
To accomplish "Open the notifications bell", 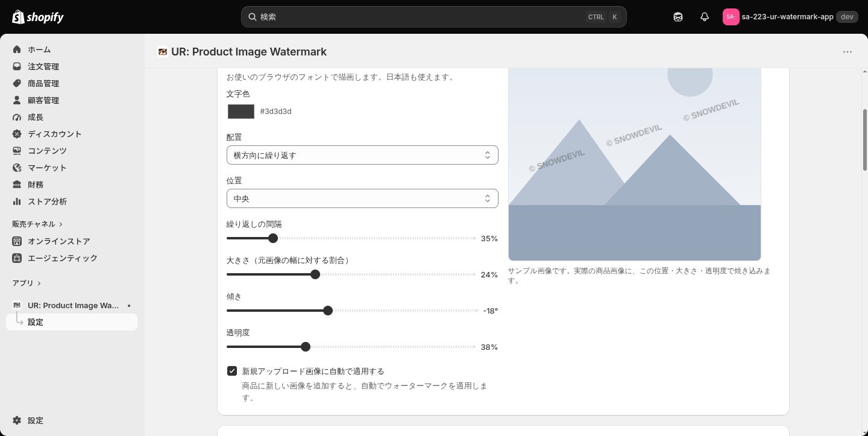I will click(705, 17).
